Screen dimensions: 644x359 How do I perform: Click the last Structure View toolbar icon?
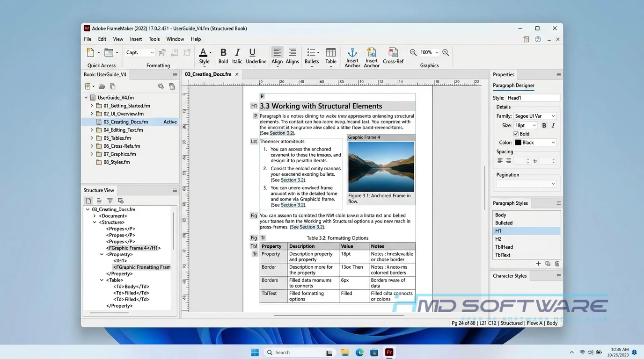(121, 201)
